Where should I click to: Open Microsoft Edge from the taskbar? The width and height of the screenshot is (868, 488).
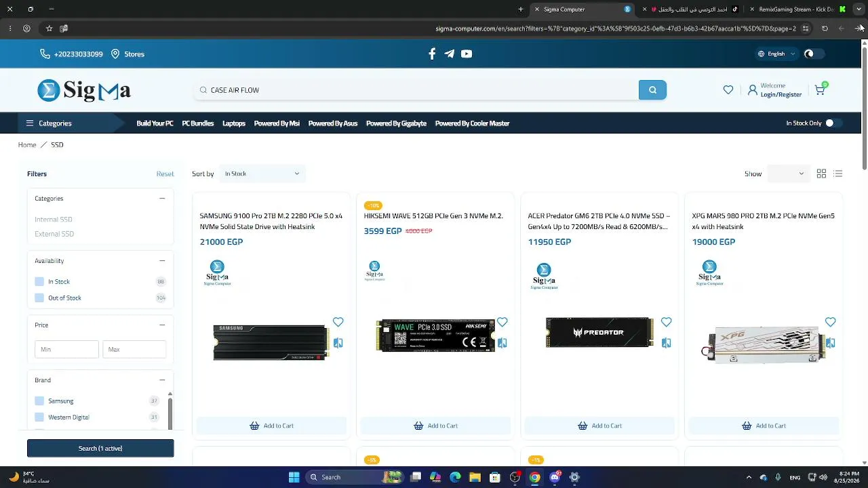click(x=455, y=477)
